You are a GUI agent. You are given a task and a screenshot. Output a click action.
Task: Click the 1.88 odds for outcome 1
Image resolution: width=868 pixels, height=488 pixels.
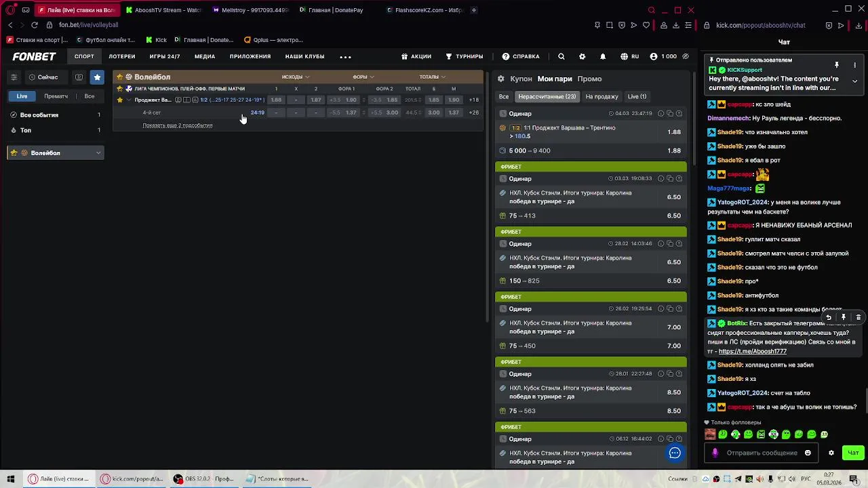276,100
